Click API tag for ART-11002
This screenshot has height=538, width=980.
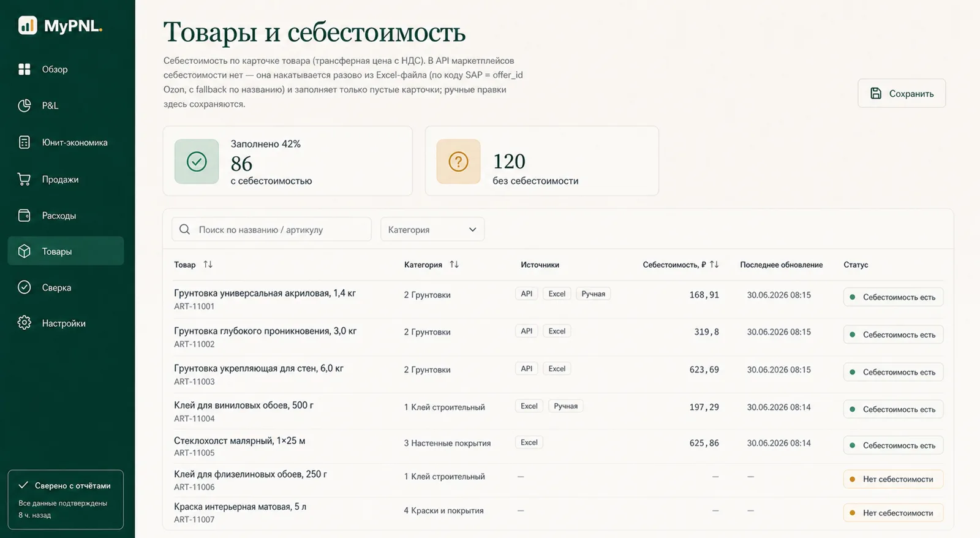pos(527,331)
